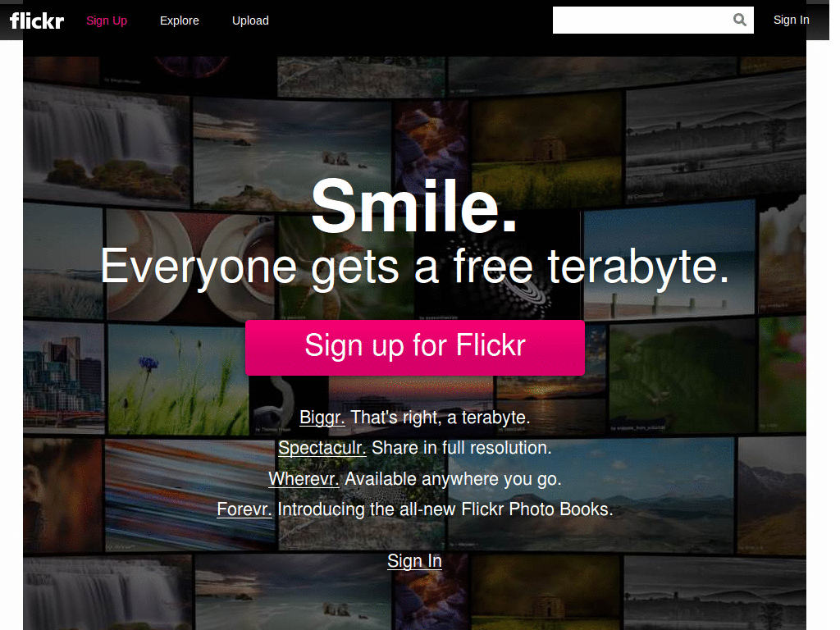Click the Sign In link below taglines
This screenshot has width=840, height=630.
tap(414, 561)
